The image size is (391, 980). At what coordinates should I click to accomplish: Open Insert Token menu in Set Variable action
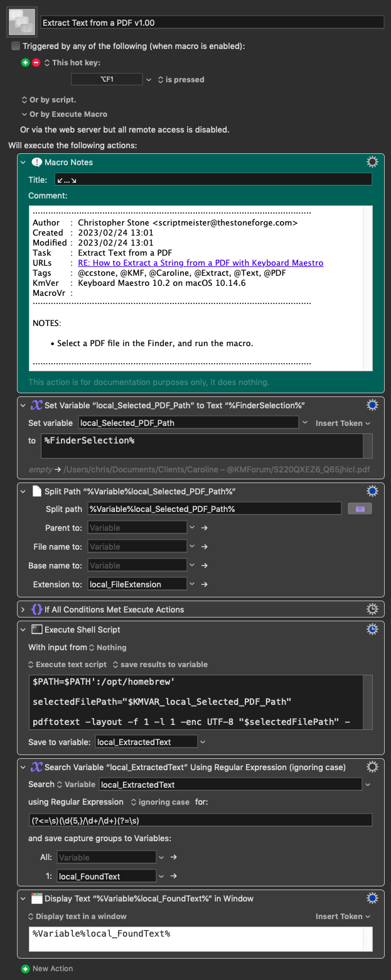343,423
